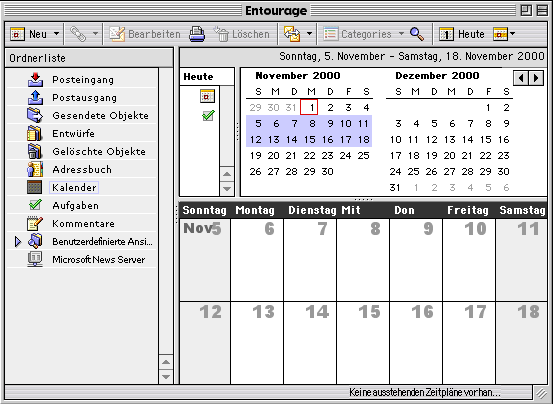
Task: Open the Neu dropdown arrow
Action: 56,34
